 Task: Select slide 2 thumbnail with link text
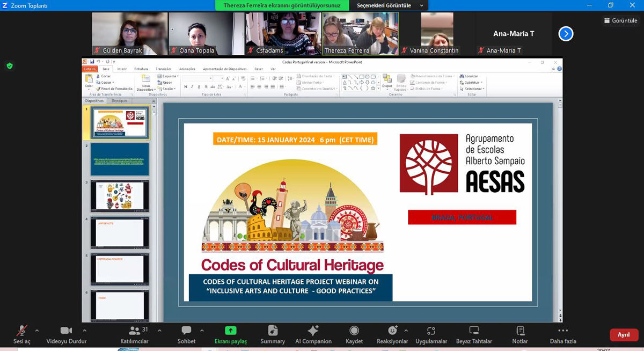(x=120, y=159)
